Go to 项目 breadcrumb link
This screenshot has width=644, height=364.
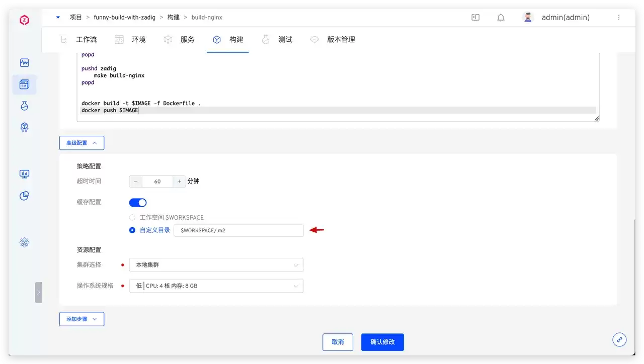[75, 17]
